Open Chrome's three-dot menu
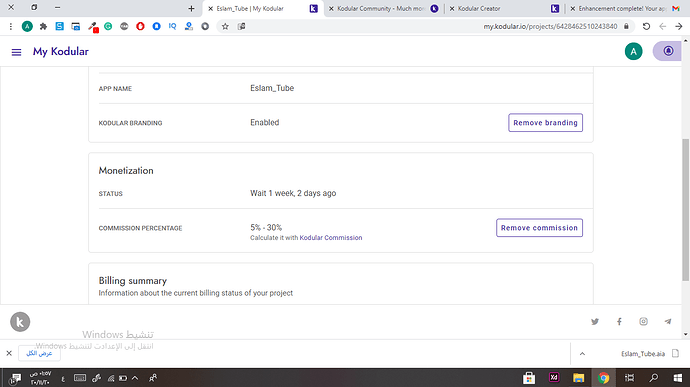 click(x=11, y=26)
